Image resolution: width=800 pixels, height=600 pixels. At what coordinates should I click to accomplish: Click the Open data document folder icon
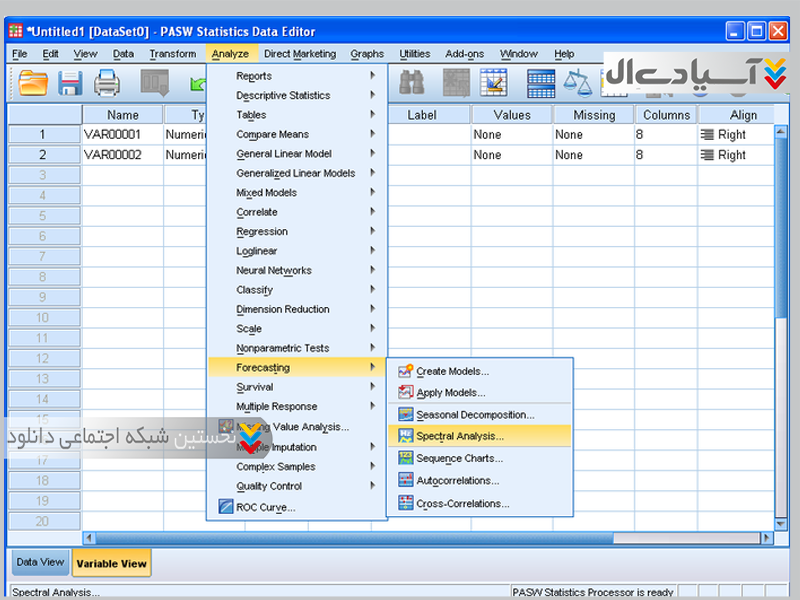[x=33, y=83]
